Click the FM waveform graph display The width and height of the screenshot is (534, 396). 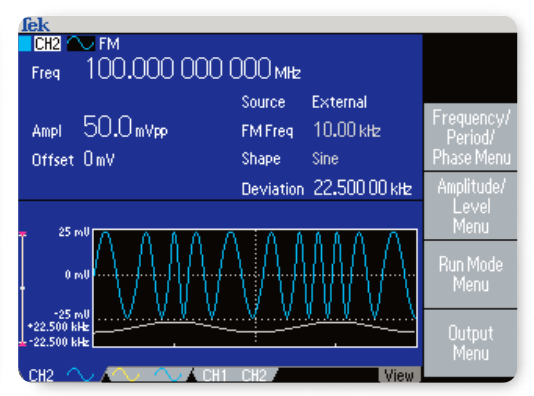pyautogui.click(x=255, y=288)
